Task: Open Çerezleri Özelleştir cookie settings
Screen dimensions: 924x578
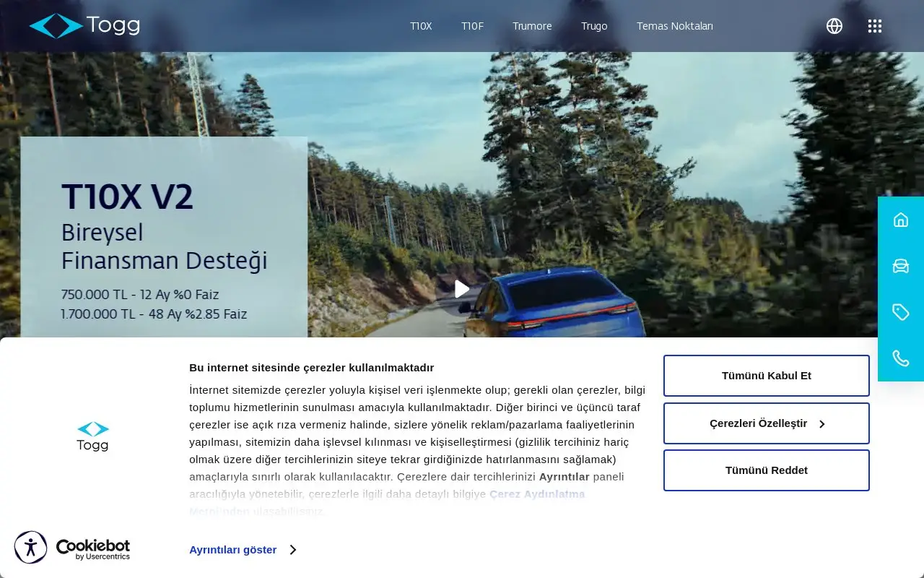Action: (767, 423)
